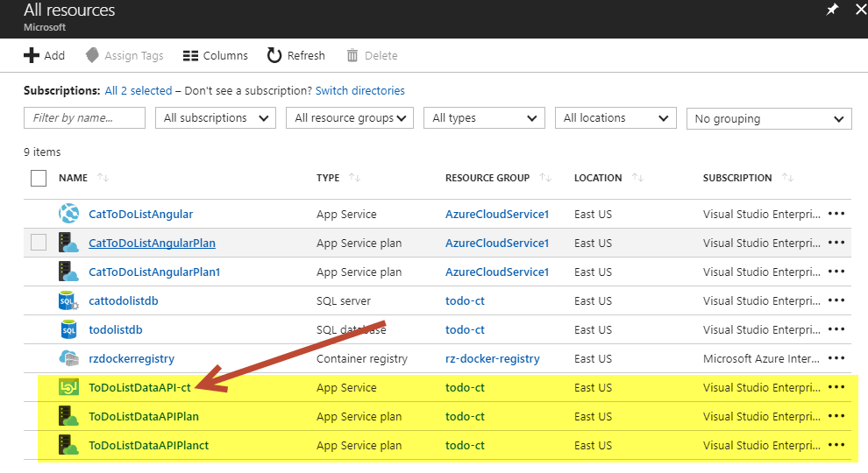868x473 pixels.
Task: Click the 9 items count text
Action: [42, 152]
